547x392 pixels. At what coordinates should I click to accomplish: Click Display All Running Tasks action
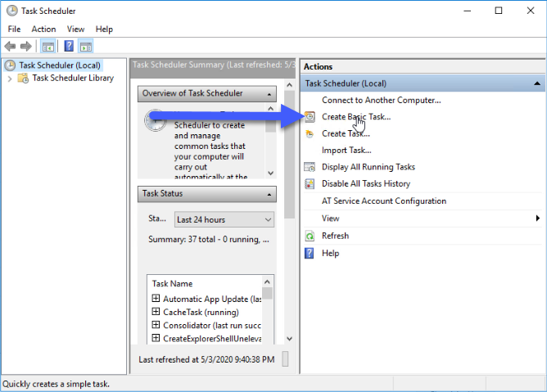click(x=368, y=167)
